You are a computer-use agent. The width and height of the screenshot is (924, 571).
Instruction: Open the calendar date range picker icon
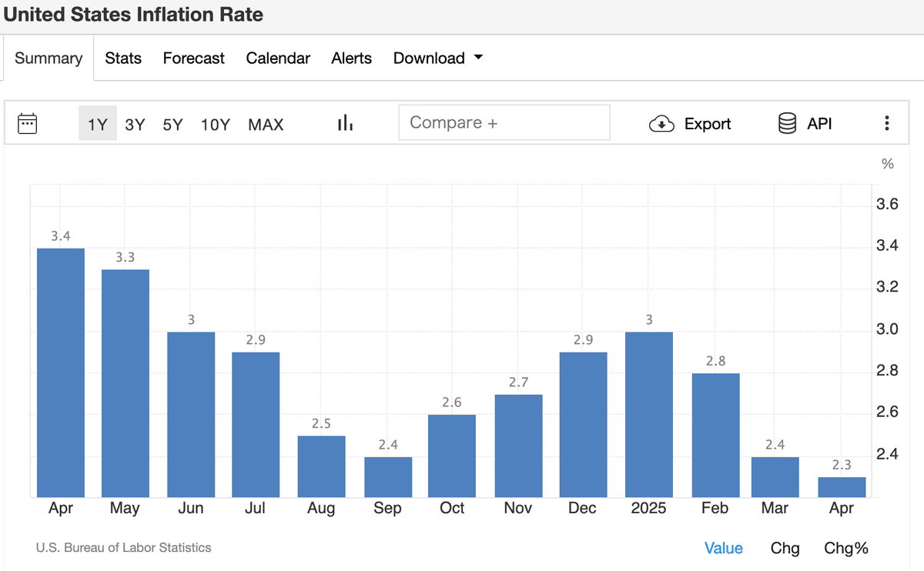[x=28, y=123]
